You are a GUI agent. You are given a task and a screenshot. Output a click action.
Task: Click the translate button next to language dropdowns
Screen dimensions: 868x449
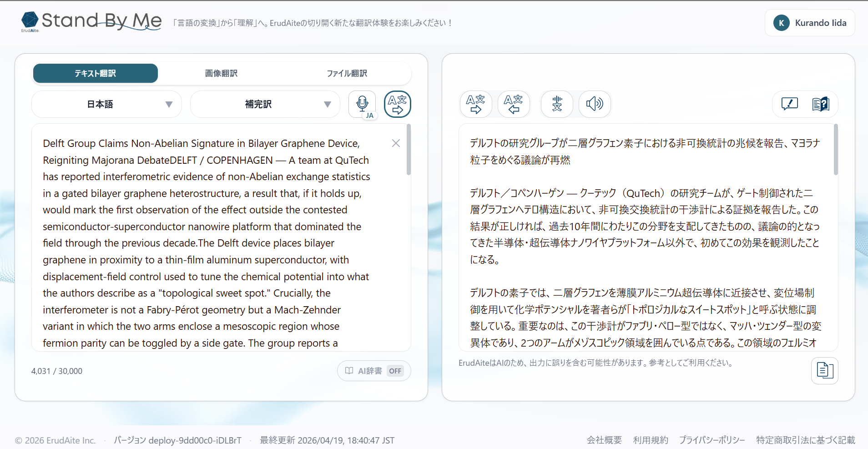click(x=397, y=104)
